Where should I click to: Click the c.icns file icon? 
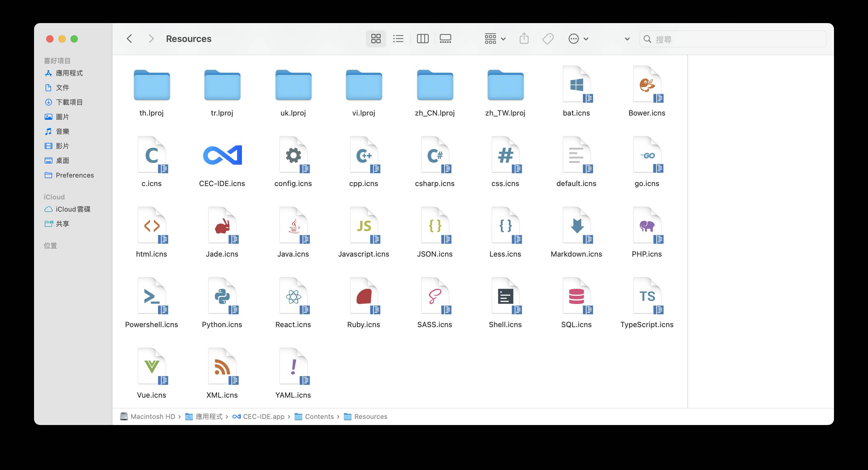152,155
